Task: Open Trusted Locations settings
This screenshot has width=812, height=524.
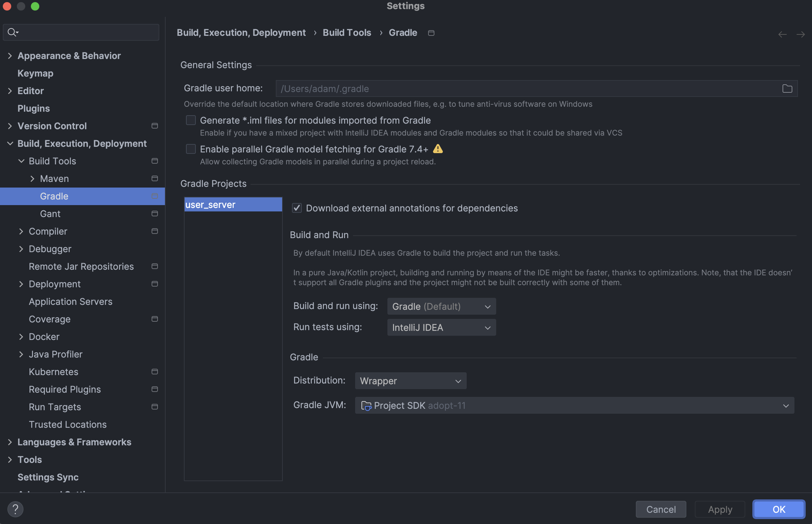Action: 68,424
